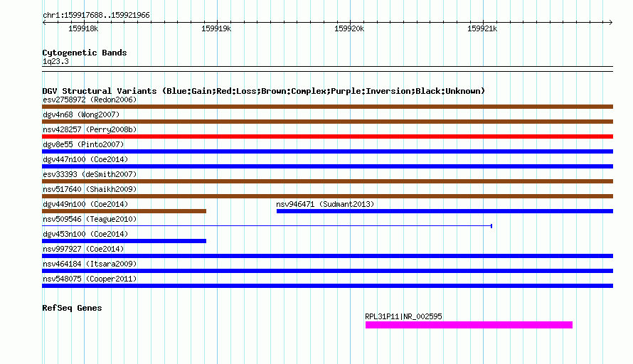Click the esv2758972 (Redon2006) label
Screen dimensions: 633x364
point(90,100)
